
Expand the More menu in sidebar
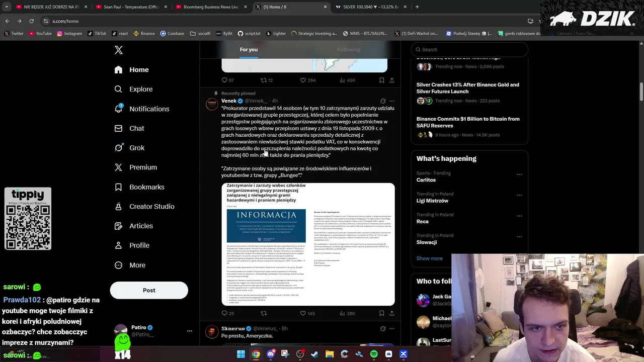click(x=130, y=265)
